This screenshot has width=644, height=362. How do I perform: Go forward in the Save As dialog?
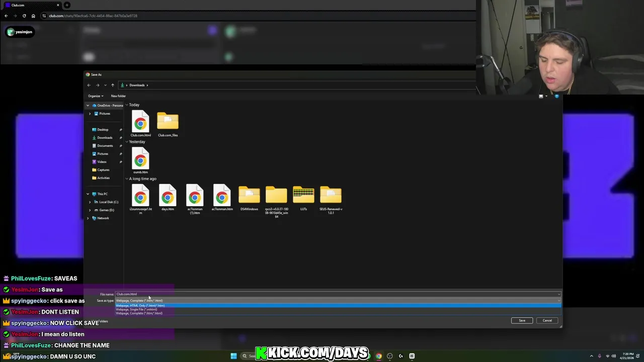tap(98, 85)
